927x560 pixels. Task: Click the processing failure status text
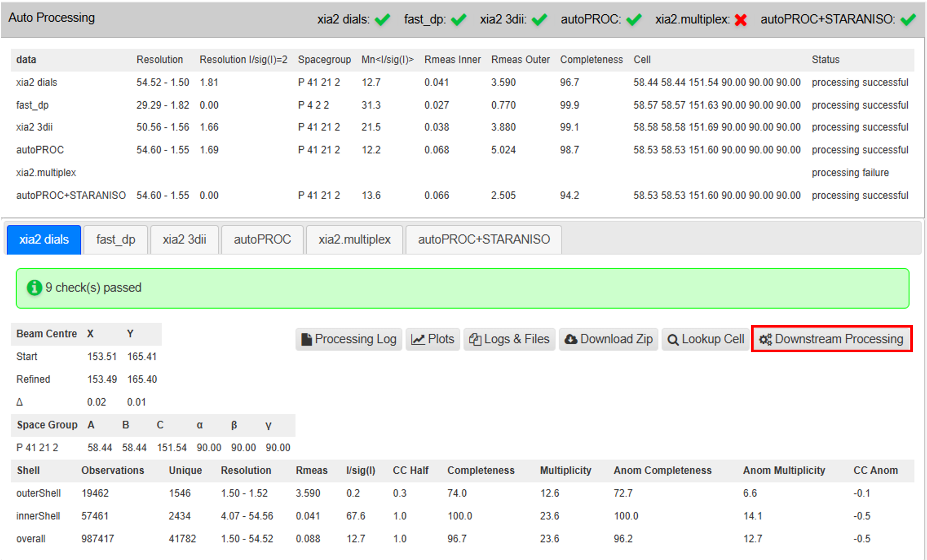click(850, 172)
